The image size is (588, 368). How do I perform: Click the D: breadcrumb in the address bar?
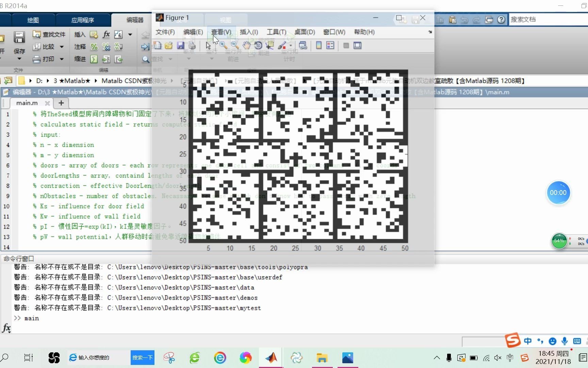[39, 81]
